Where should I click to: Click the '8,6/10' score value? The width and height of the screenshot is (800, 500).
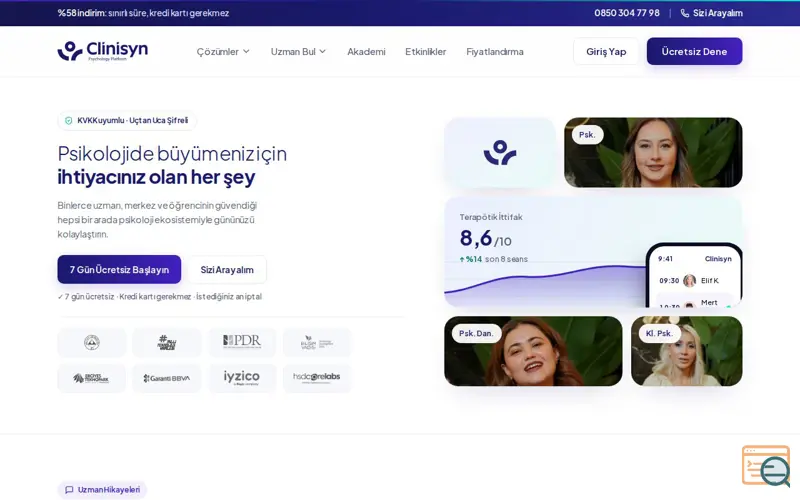(485, 239)
